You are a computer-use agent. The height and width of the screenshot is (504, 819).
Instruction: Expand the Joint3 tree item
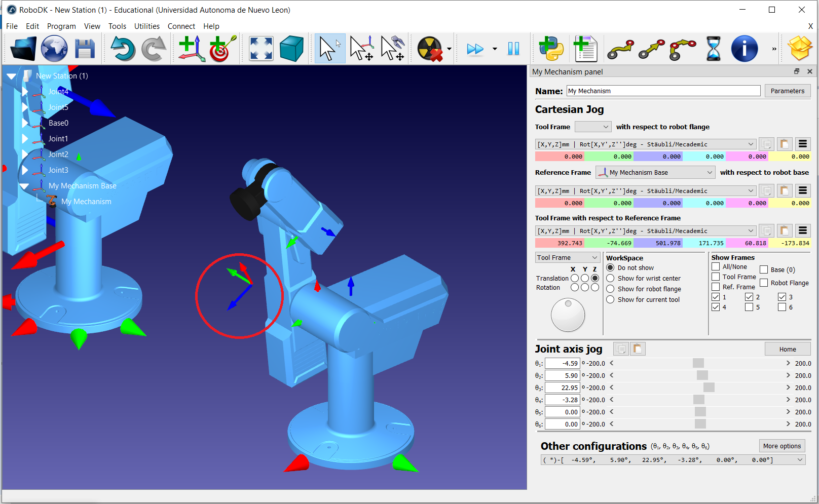25,170
